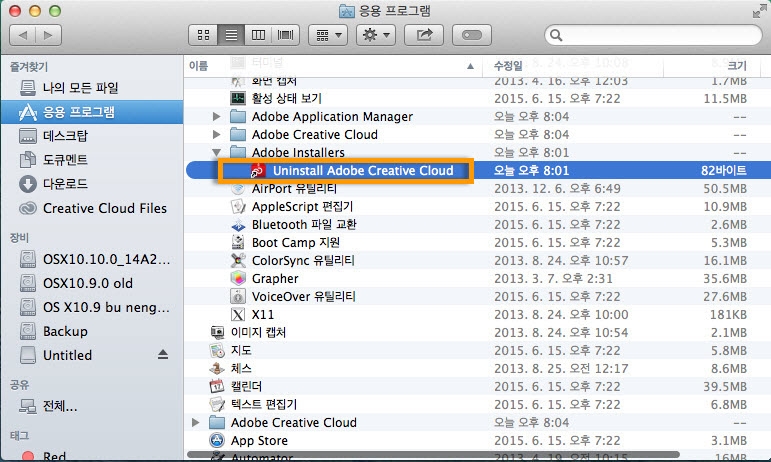Open the item arrangement dropdown

coord(328,35)
